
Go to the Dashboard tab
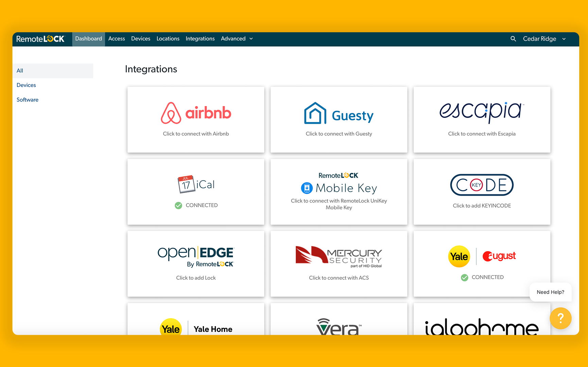click(88, 39)
